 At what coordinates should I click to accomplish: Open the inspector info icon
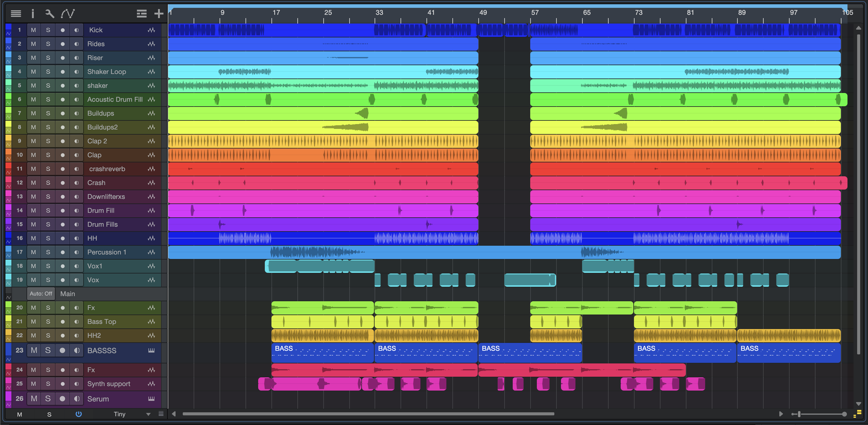[x=33, y=14]
